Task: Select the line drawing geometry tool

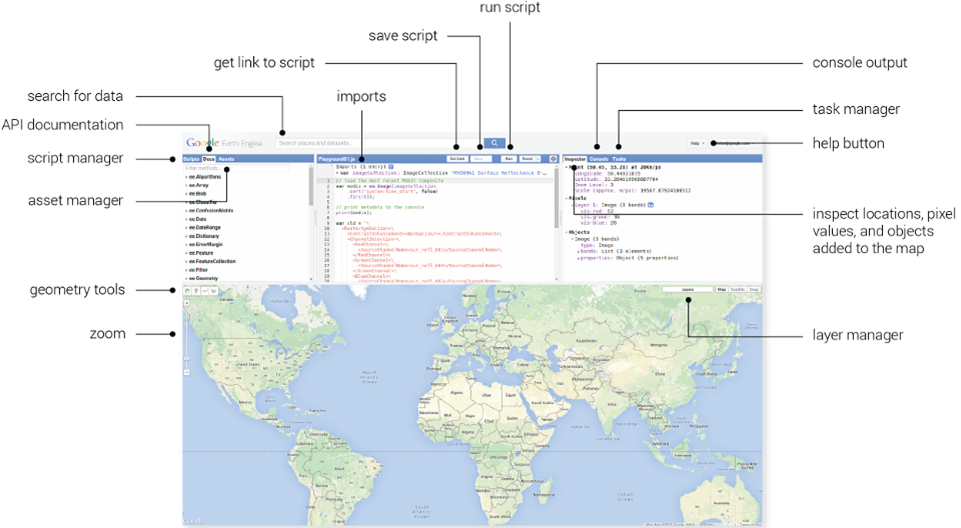Action: [205, 291]
